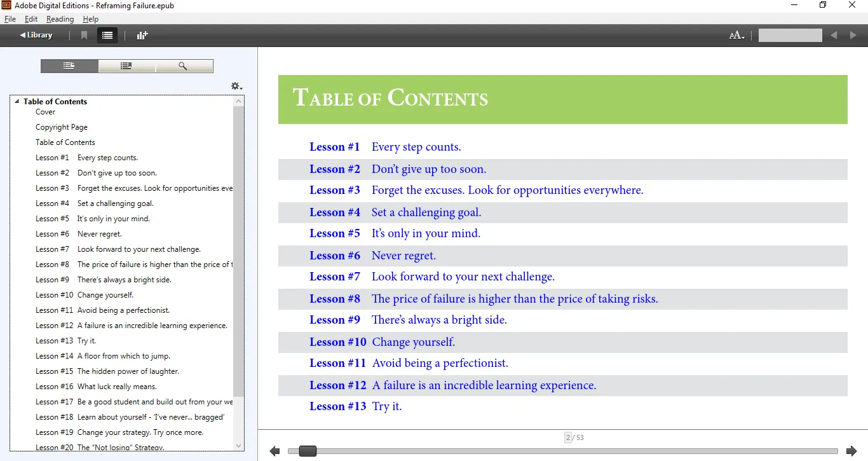Viewport: 868px width, 461px height.
Task: Select Lesson #4 in sidebar tree
Action: pos(95,203)
